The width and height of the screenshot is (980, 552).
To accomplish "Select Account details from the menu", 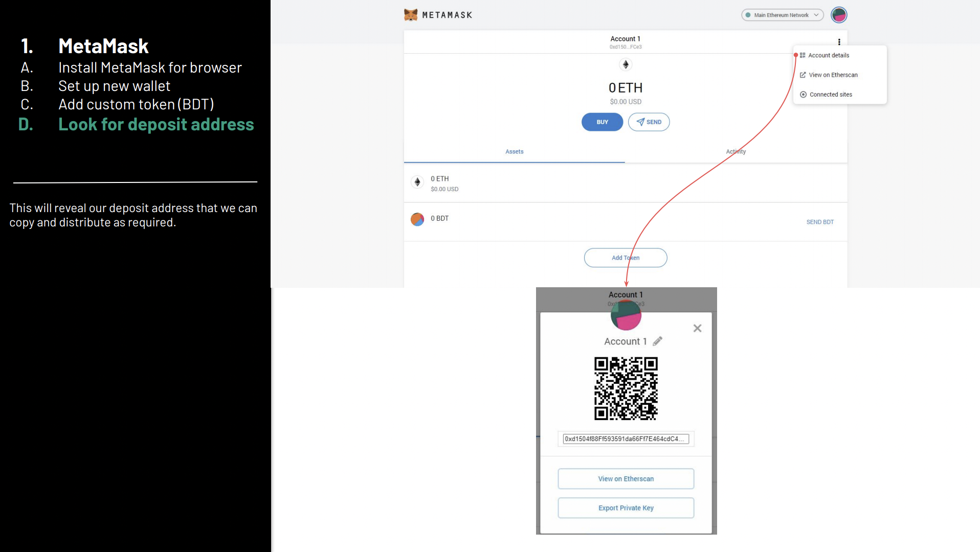I will click(x=828, y=55).
